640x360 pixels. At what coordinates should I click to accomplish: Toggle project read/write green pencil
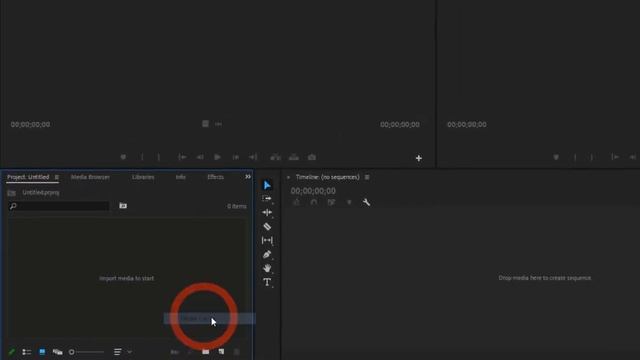pos(11,351)
